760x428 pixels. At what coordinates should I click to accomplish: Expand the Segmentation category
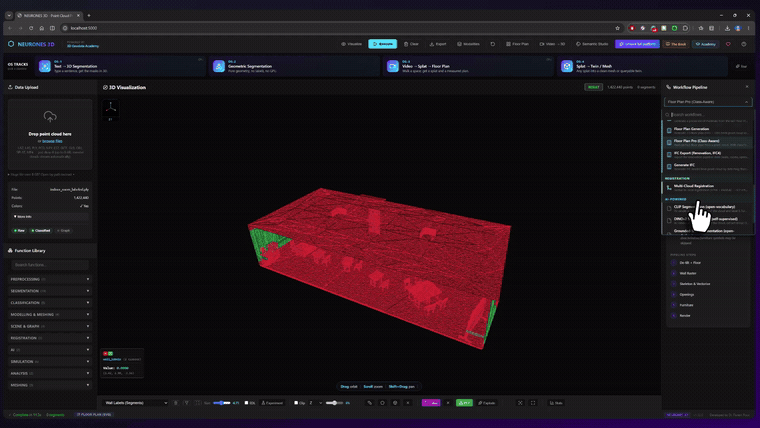(x=50, y=291)
